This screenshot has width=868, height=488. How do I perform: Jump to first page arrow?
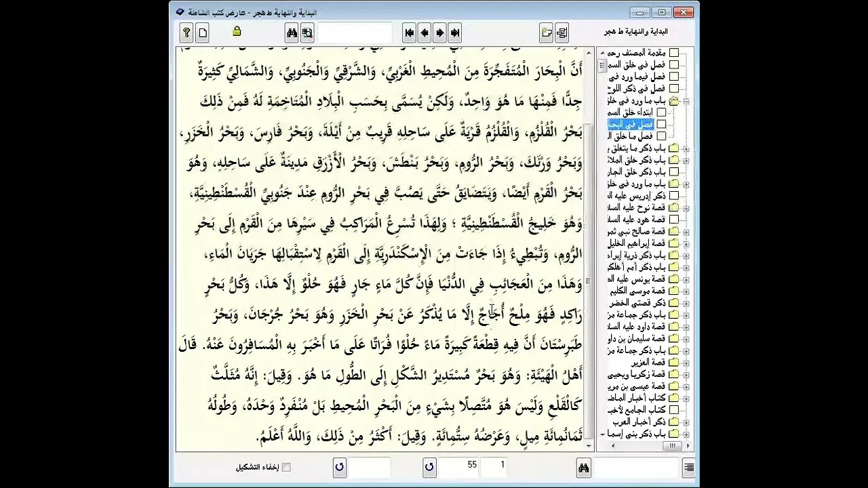[409, 33]
